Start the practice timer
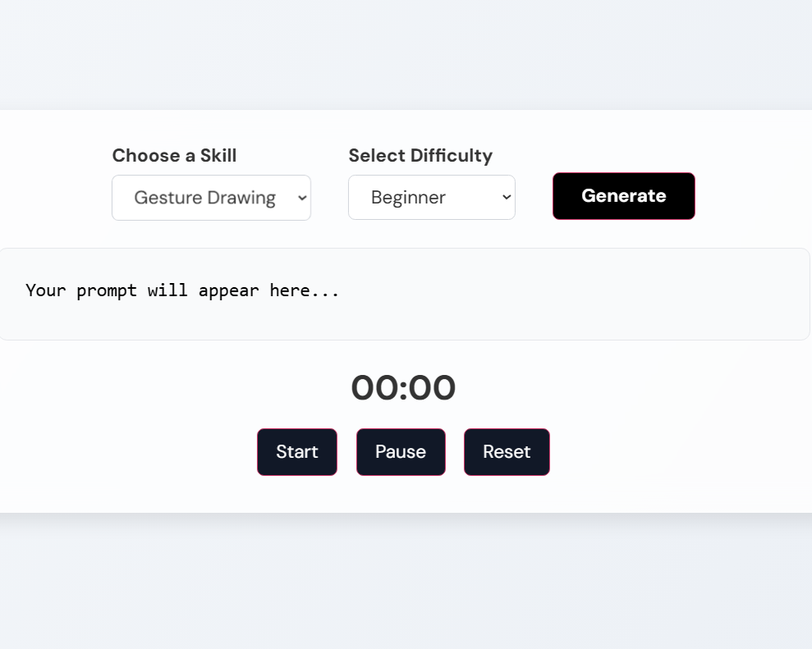The width and height of the screenshot is (812, 649). coord(296,452)
